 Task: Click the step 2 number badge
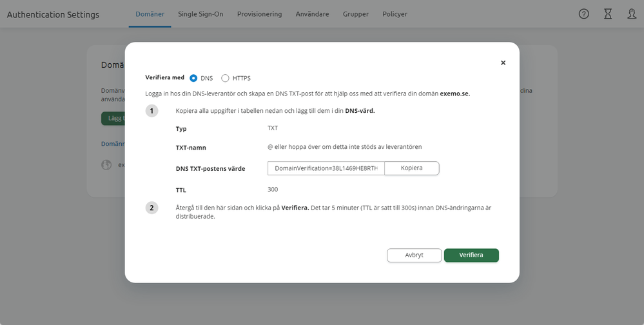pyautogui.click(x=151, y=208)
